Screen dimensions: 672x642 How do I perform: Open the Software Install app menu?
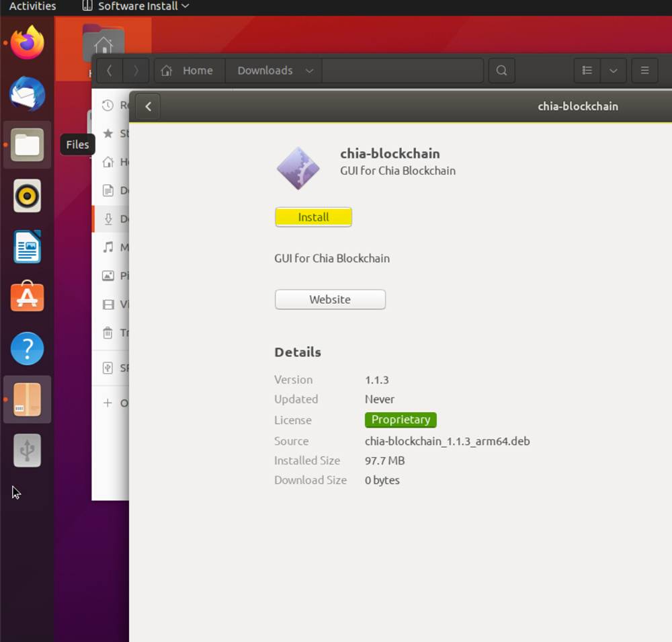click(x=135, y=7)
